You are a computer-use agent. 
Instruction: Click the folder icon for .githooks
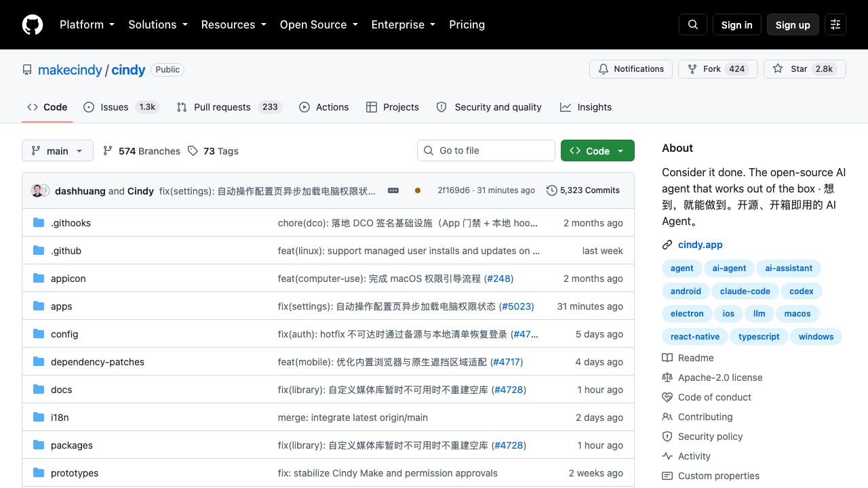point(39,223)
